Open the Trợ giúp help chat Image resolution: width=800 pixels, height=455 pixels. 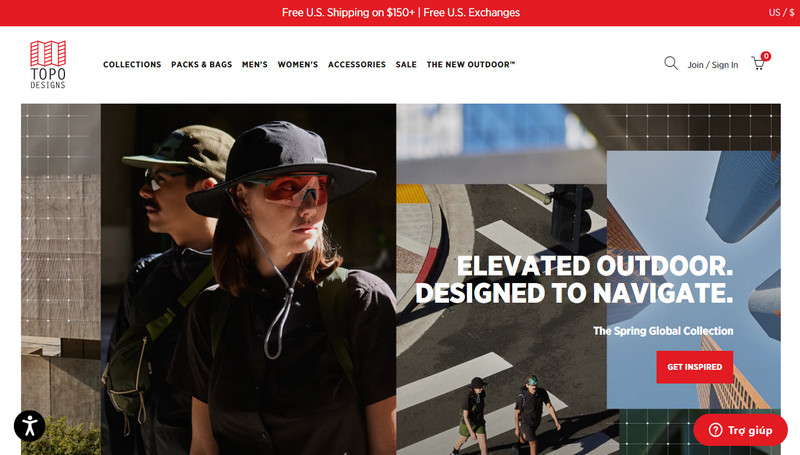pos(740,430)
